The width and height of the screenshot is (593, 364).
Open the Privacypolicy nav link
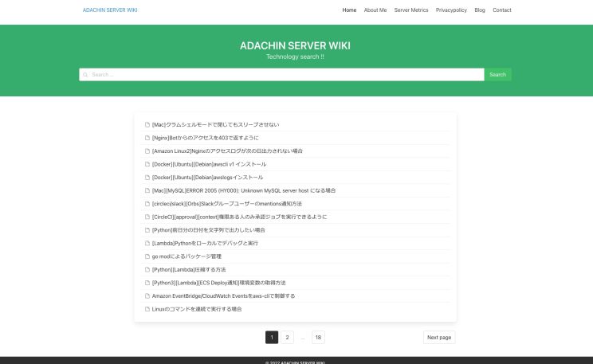[451, 10]
